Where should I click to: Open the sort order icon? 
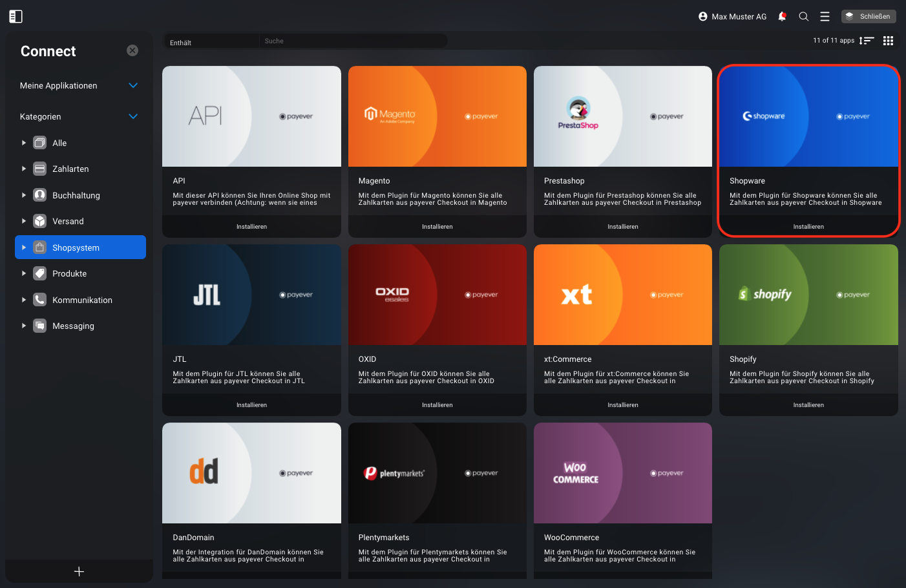pyautogui.click(x=867, y=41)
